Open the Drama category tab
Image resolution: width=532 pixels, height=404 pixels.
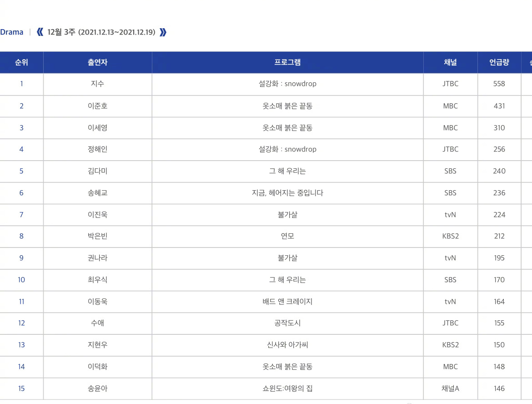point(11,32)
